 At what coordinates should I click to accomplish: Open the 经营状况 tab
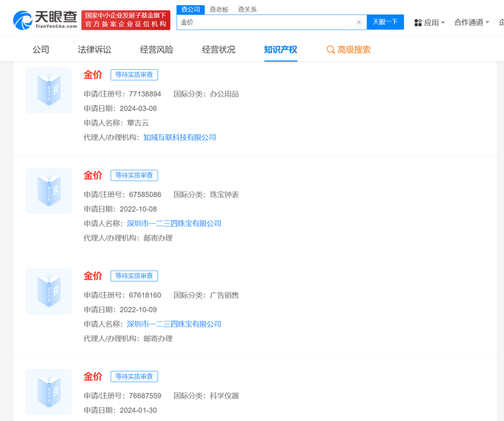pyautogui.click(x=219, y=50)
